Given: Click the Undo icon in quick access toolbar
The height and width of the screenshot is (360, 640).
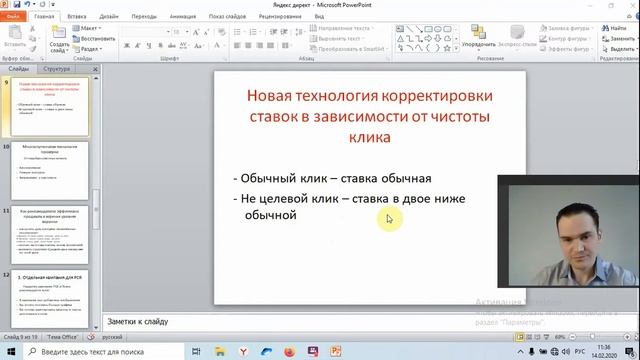Looking at the screenshot, I should pos(27,4).
